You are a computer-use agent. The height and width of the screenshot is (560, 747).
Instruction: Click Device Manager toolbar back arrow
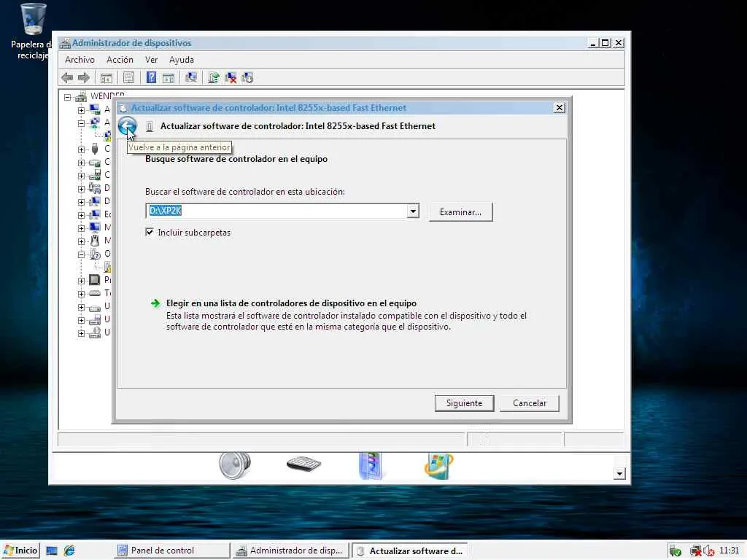(67, 77)
